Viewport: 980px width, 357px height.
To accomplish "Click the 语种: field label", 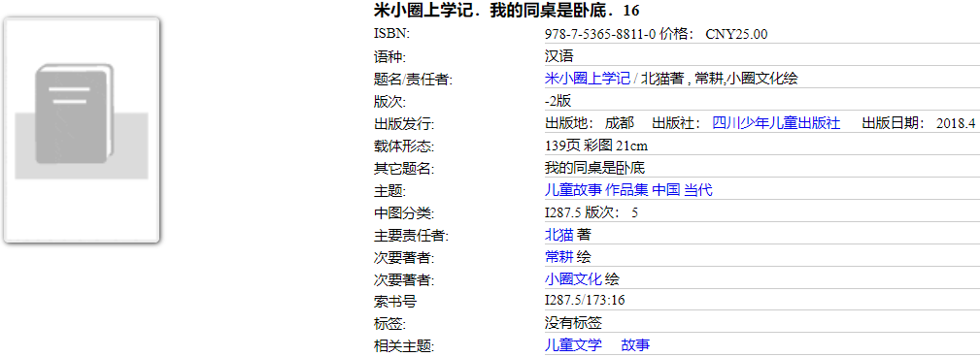I will (x=389, y=57).
